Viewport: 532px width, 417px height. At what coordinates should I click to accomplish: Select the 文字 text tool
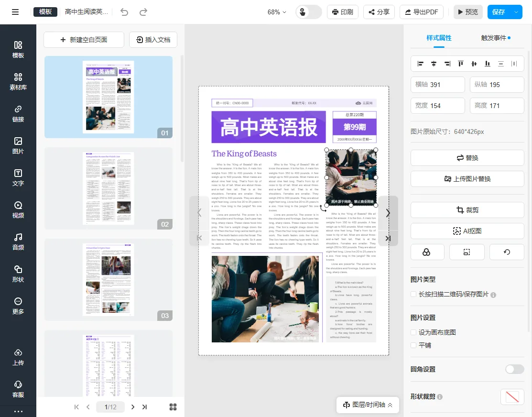click(x=18, y=178)
